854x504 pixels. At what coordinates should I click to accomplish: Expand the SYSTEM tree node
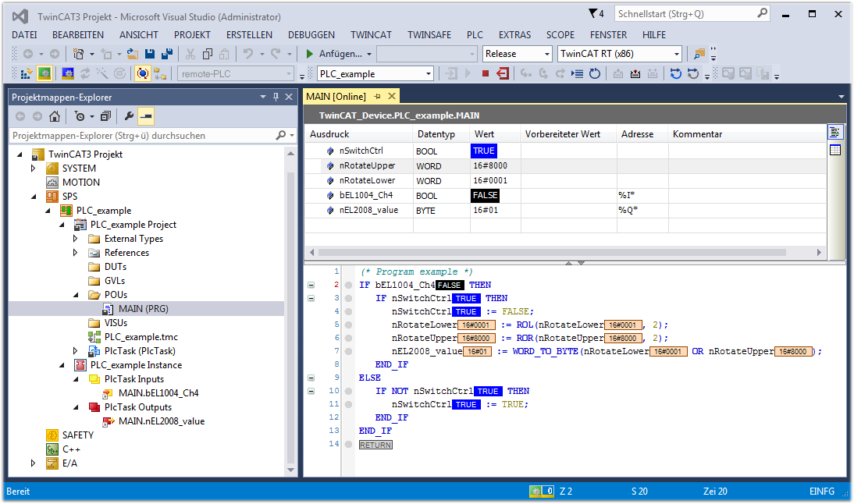point(33,169)
